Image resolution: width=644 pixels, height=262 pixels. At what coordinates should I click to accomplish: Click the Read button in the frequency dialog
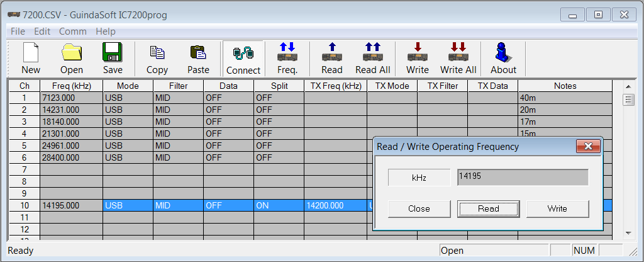tap(488, 209)
